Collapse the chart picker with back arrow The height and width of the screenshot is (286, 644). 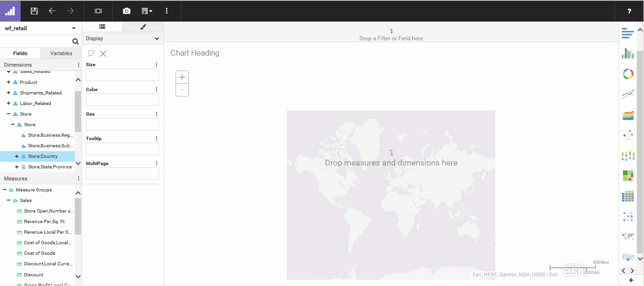631,280
